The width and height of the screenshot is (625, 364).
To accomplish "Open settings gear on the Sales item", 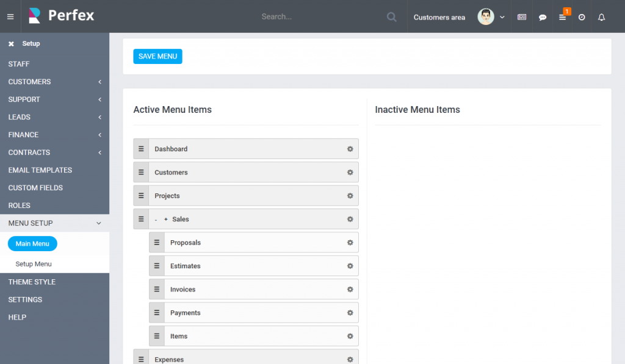I will [350, 219].
